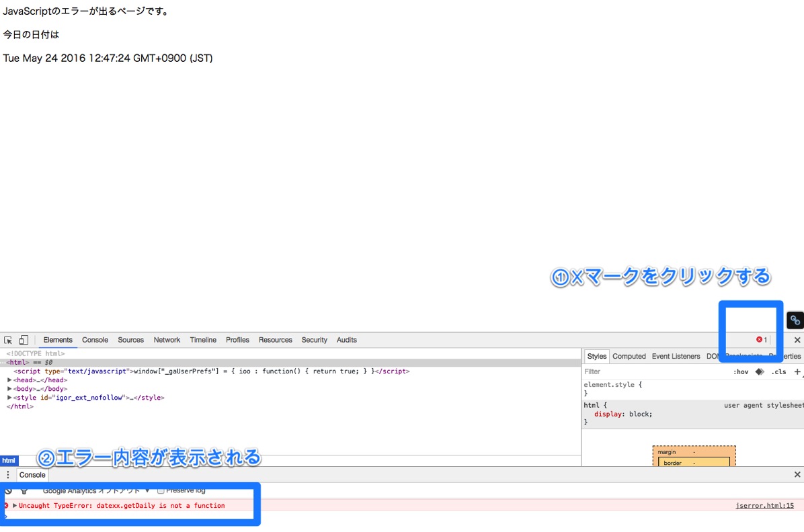
Task: Switch to the Profiles tab
Action: pyautogui.click(x=237, y=340)
